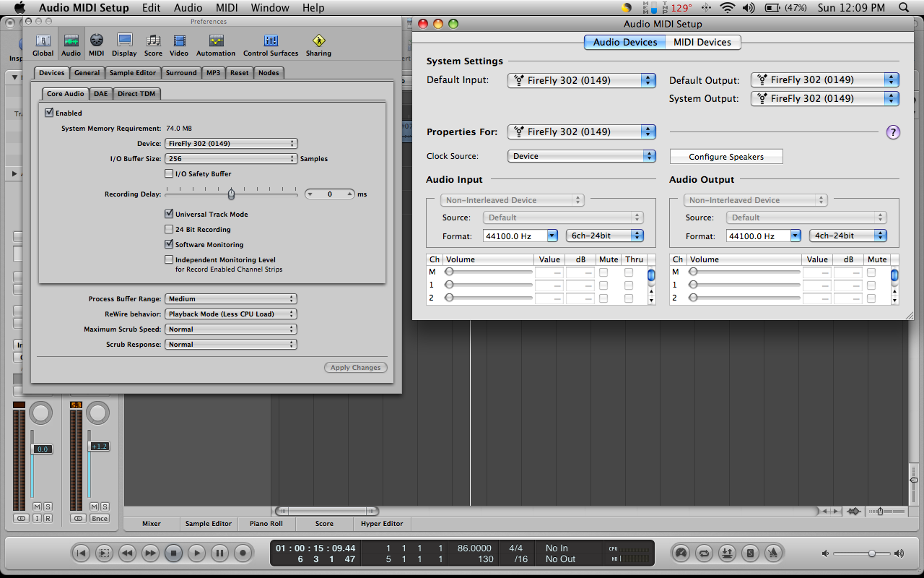Open the System Output device dropdown

825,98
